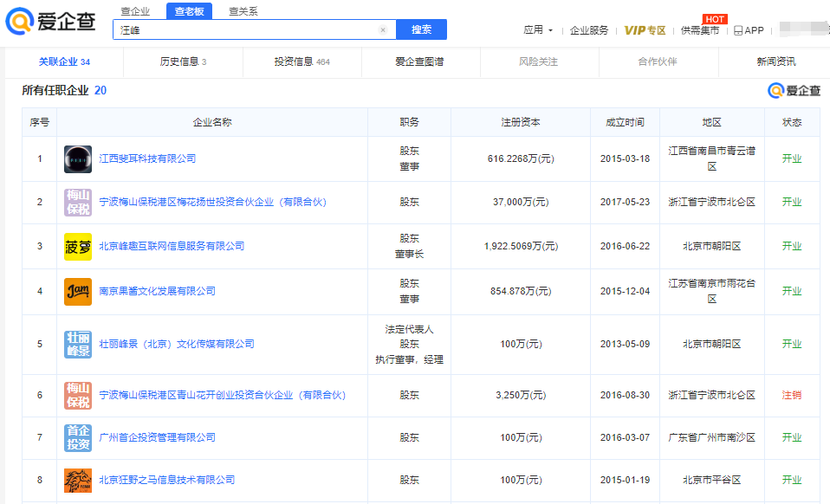This screenshot has height=504, width=830.
Task: Open the 风险关注 tab
Action: [538, 61]
